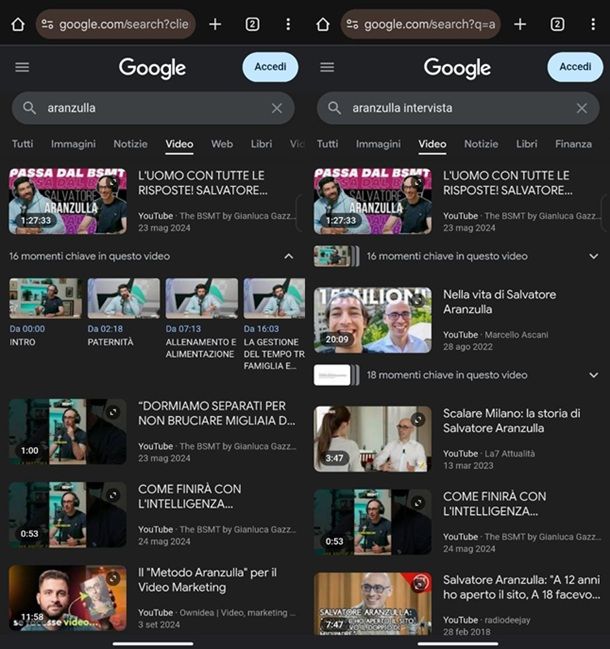Open the 20:09 Marcello Ascani video thumbnail

coord(372,320)
